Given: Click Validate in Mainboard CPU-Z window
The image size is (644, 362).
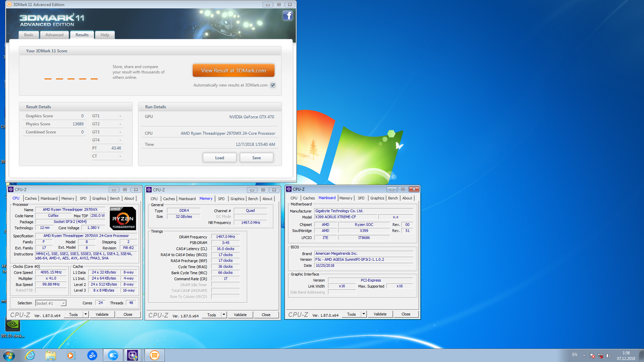Looking at the screenshot, I should click(x=380, y=314).
